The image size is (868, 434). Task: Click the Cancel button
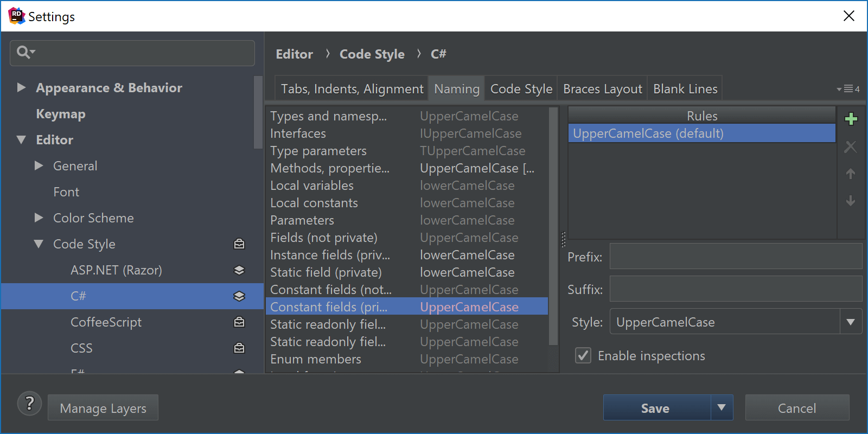(797, 407)
